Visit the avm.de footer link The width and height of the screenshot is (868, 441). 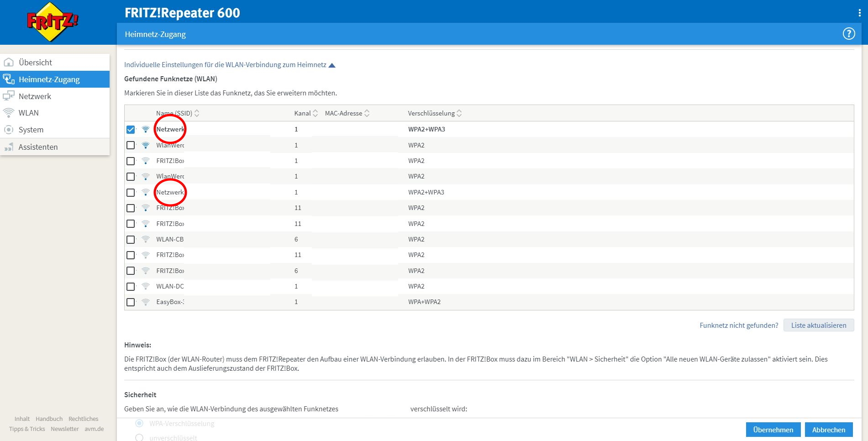pyautogui.click(x=94, y=429)
